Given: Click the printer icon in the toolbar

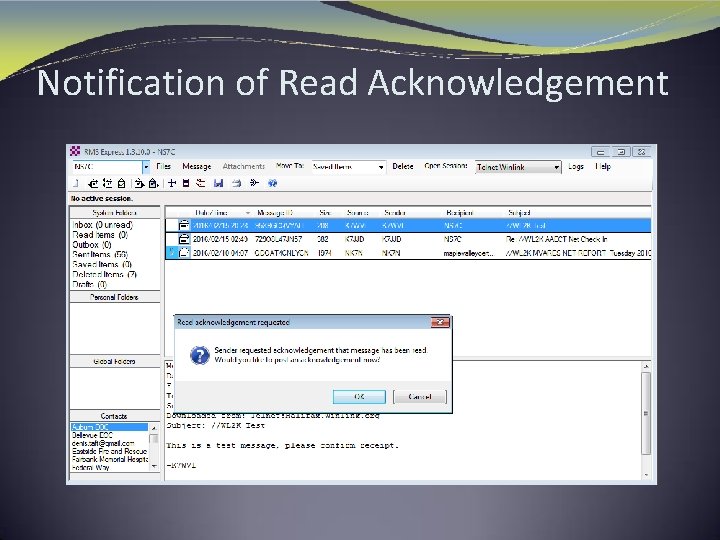Looking at the screenshot, I should [236, 183].
